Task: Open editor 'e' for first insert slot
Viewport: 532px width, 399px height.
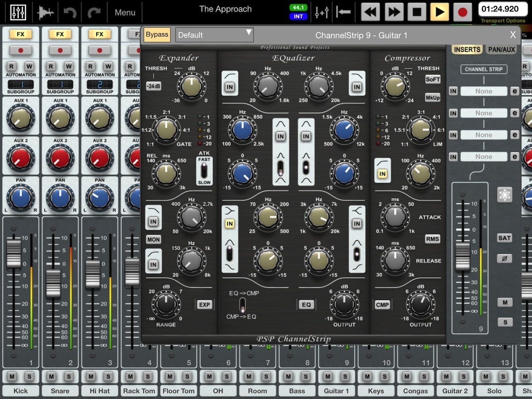Action: click(x=514, y=91)
